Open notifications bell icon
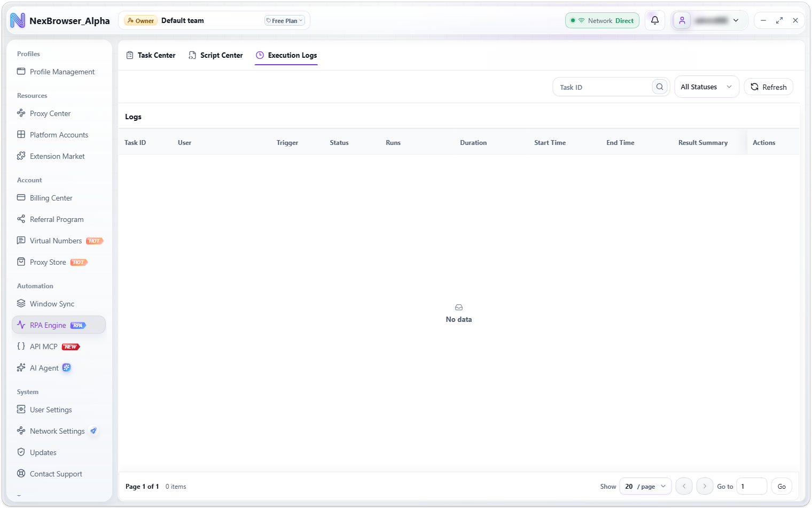 coord(655,21)
